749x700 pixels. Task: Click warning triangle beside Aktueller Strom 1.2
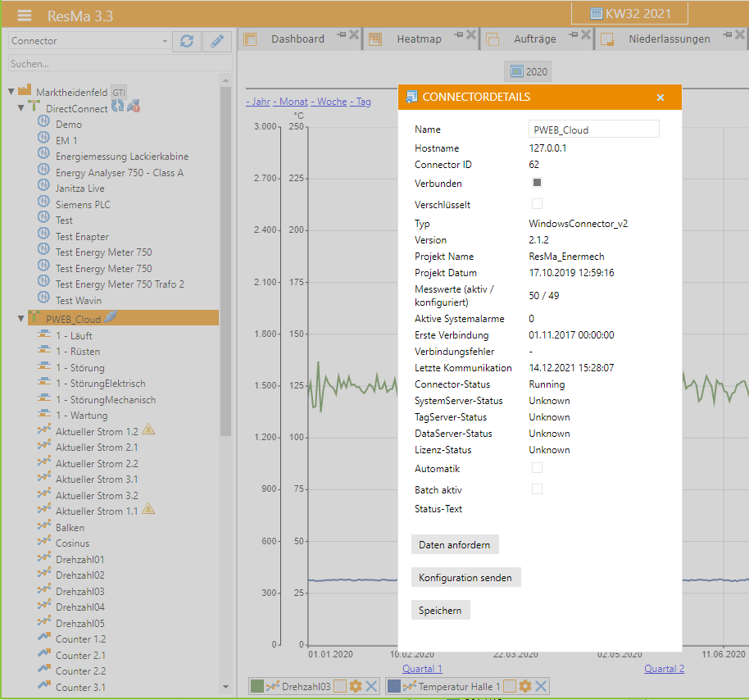pyautogui.click(x=148, y=430)
